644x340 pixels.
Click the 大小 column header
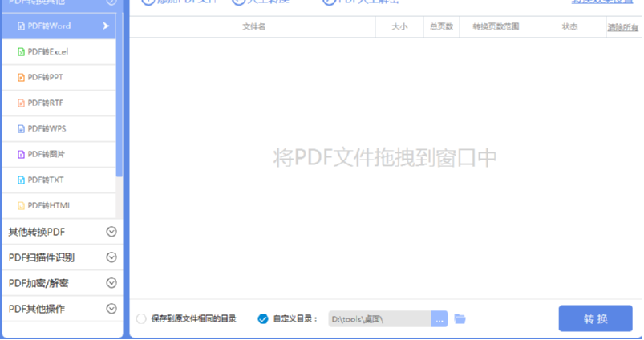click(x=399, y=26)
